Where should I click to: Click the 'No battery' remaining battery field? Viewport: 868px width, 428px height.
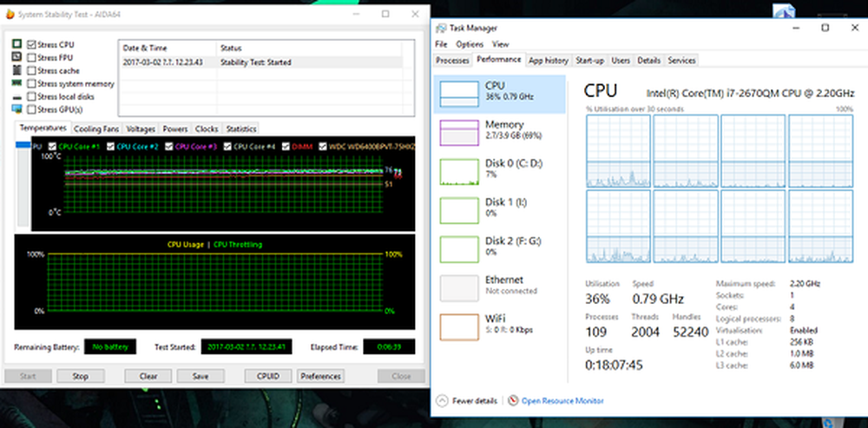pyautogui.click(x=110, y=347)
